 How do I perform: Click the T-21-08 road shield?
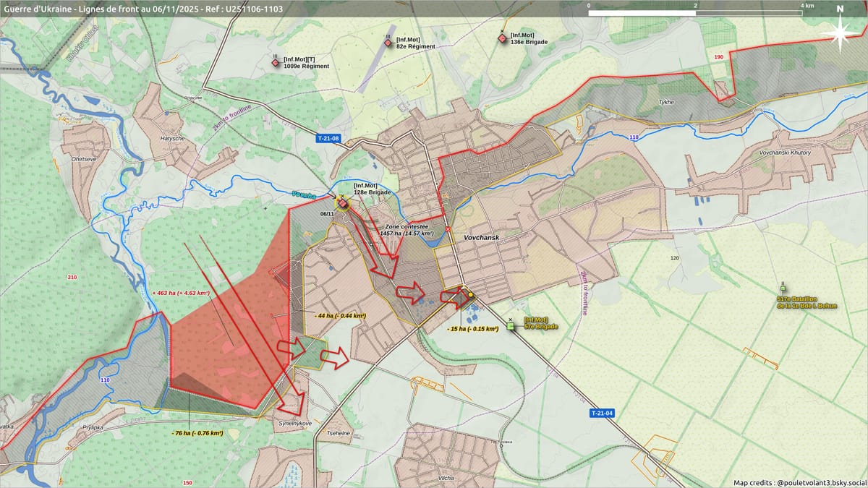point(328,138)
